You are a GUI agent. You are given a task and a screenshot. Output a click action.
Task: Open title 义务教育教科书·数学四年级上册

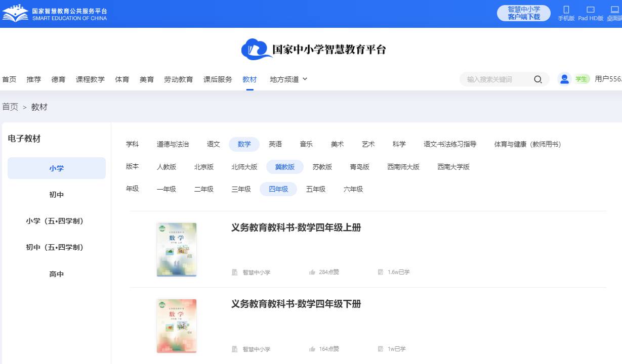(x=296, y=227)
